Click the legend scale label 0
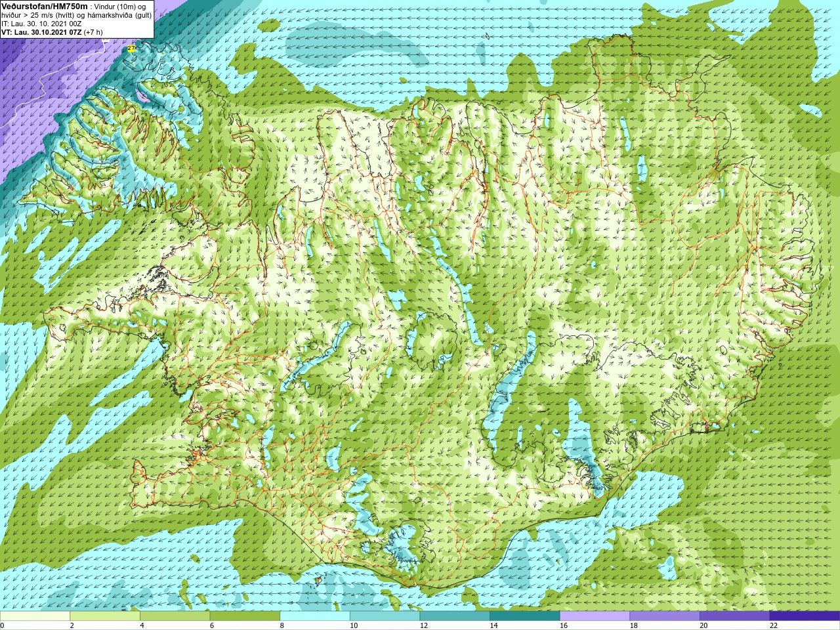 click(x=2, y=625)
